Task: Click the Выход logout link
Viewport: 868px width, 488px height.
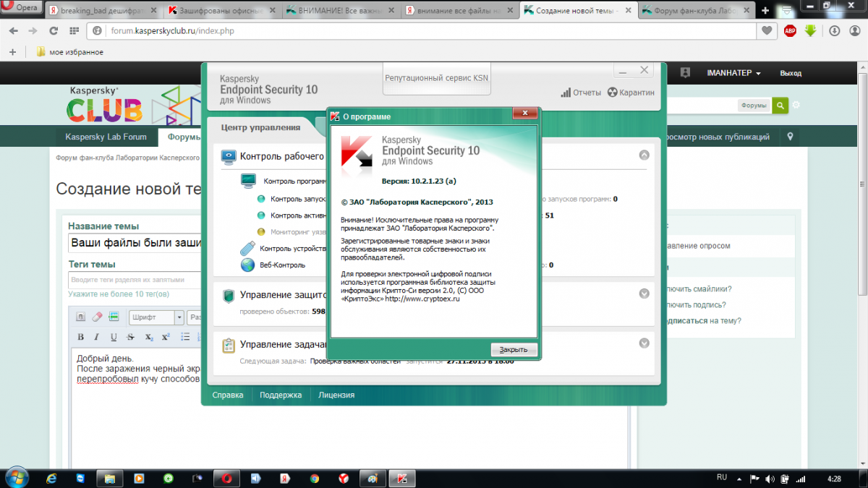Action: (791, 74)
